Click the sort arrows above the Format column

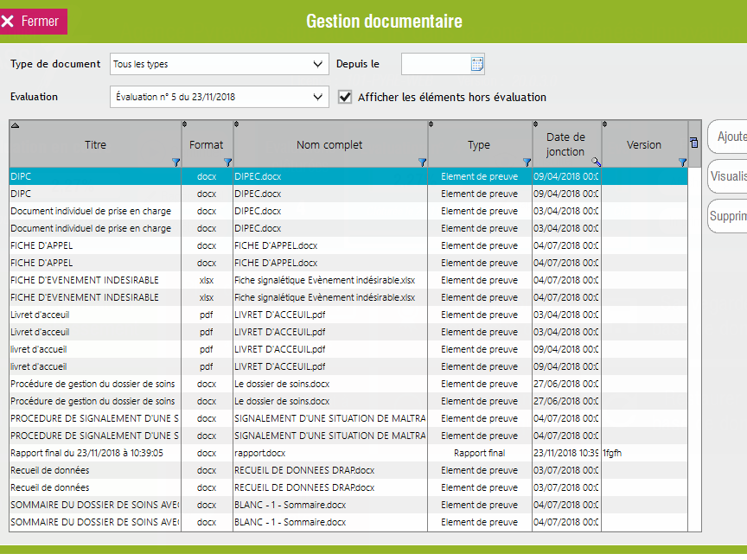tap(184, 124)
